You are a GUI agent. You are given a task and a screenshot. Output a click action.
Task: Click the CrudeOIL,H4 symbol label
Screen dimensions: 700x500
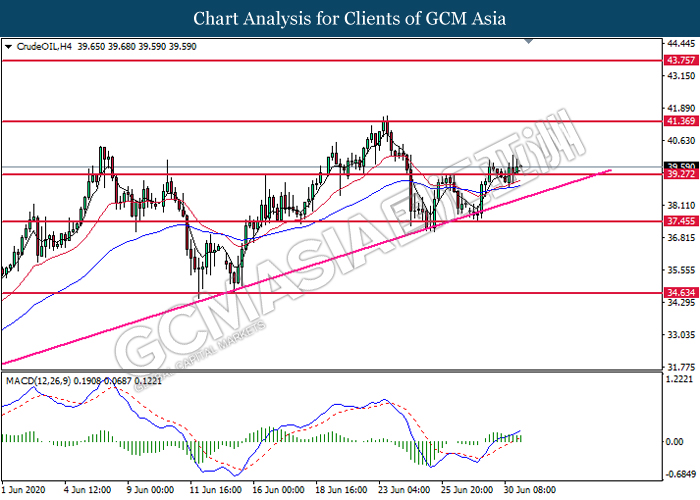point(44,46)
